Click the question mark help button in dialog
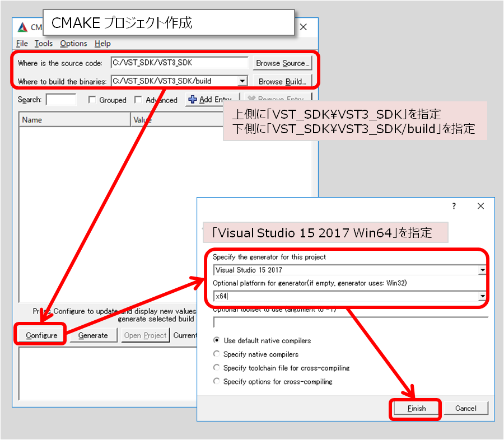 coord(454,206)
